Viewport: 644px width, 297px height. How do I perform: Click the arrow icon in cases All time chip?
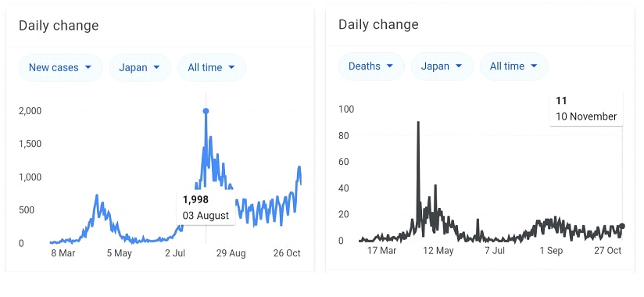tap(231, 67)
